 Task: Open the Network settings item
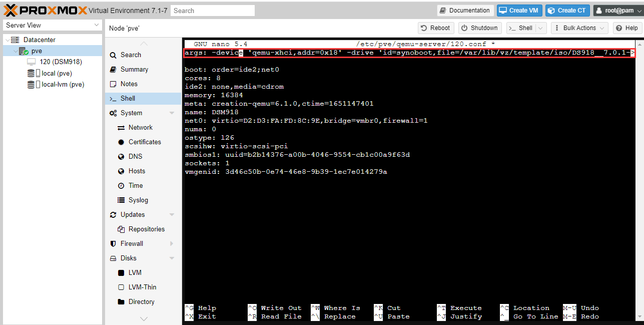(143, 128)
